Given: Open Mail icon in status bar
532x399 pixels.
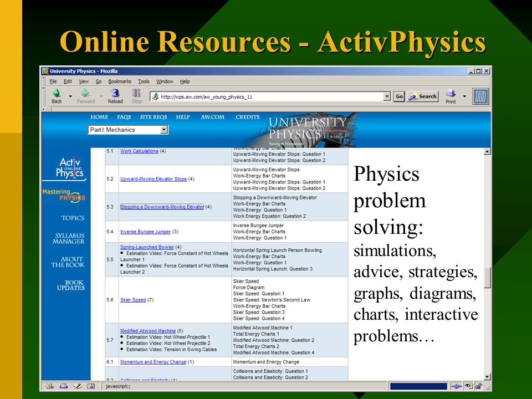Looking at the screenshot, I should (63, 386).
